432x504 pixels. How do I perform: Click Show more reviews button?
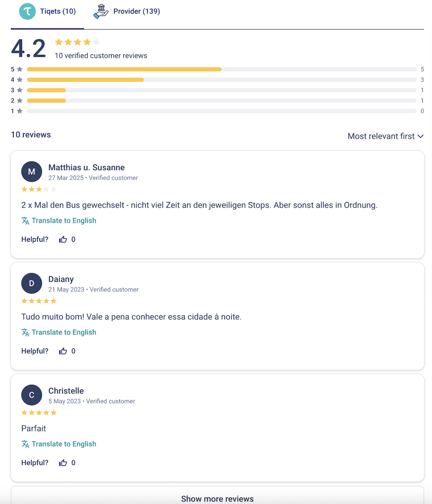(x=217, y=498)
